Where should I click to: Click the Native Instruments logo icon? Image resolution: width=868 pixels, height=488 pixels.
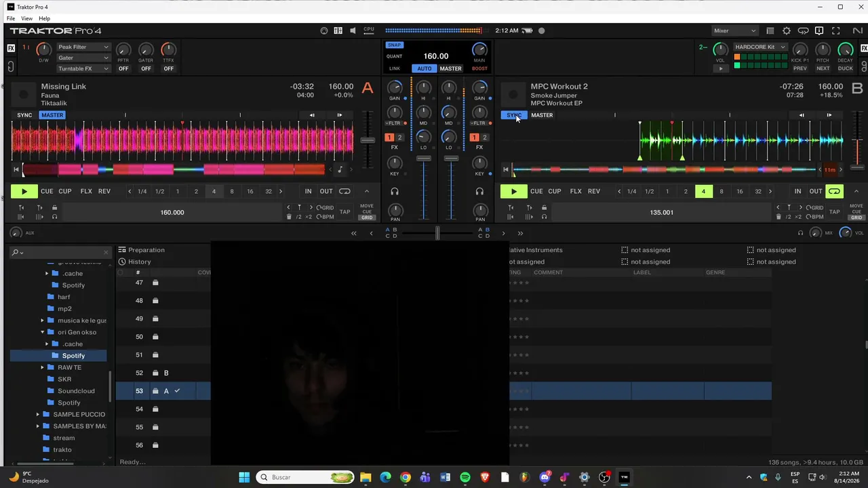point(857,30)
